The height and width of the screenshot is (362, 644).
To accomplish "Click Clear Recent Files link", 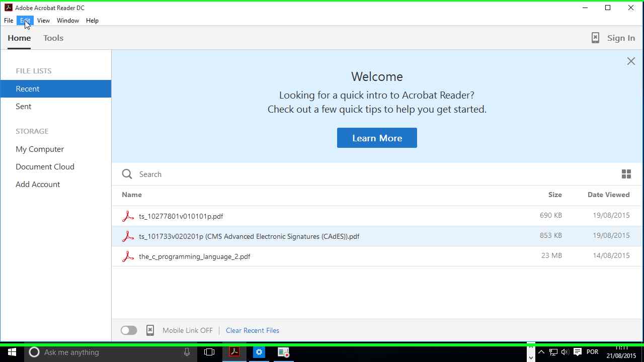I will coord(253,330).
